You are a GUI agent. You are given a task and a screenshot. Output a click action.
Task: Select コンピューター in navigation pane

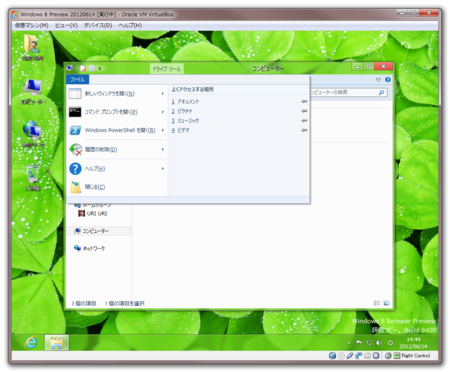tap(92, 231)
